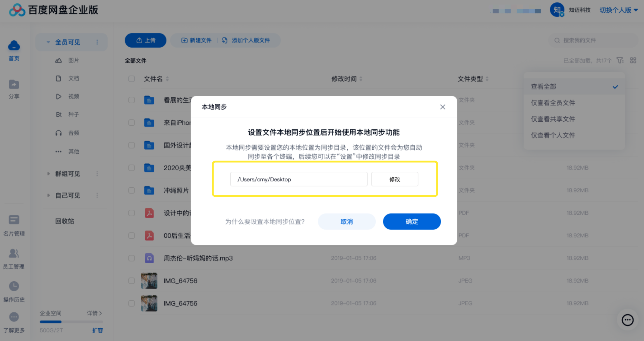The image size is (644, 341).
Task: Click 为什么要设置本地同步位置 link
Action: [265, 221]
